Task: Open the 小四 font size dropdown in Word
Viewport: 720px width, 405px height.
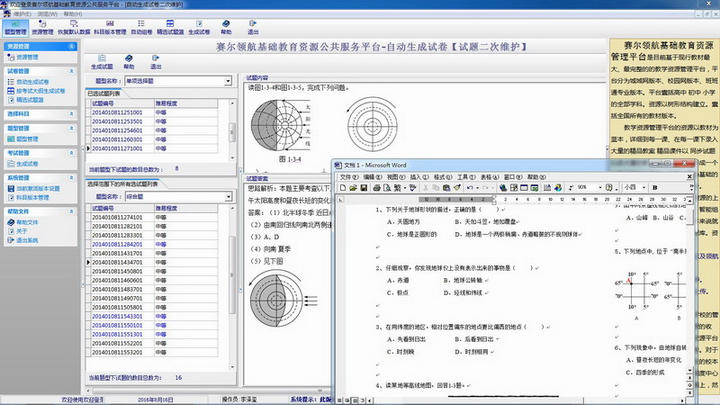Action: click(x=643, y=188)
